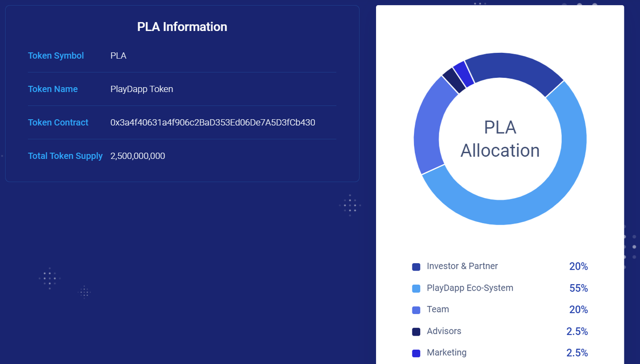Click the Advisors legend color swatch
The height and width of the screenshot is (364, 640).
(416, 332)
